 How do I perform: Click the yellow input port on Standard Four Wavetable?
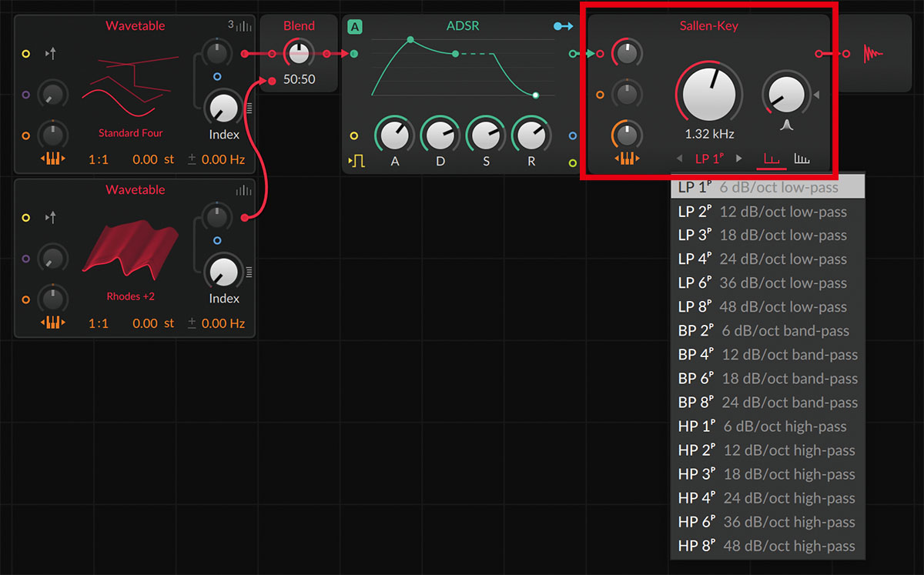pos(26,54)
